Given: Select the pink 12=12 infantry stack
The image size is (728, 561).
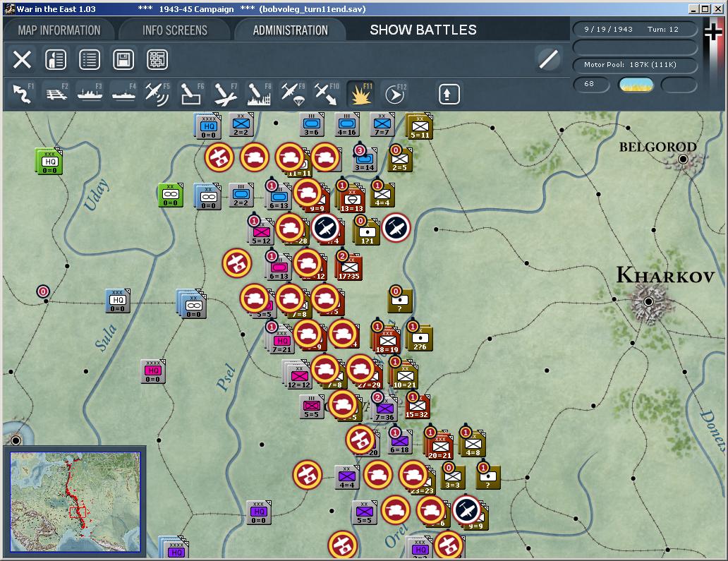Looking at the screenshot, I should (x=298, y=375).
